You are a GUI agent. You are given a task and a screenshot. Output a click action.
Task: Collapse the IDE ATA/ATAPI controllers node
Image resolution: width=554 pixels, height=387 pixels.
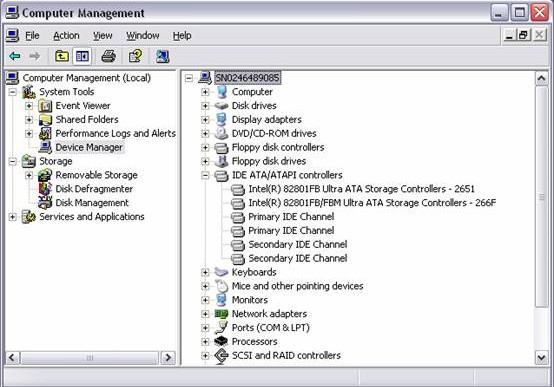pos(205,175)
